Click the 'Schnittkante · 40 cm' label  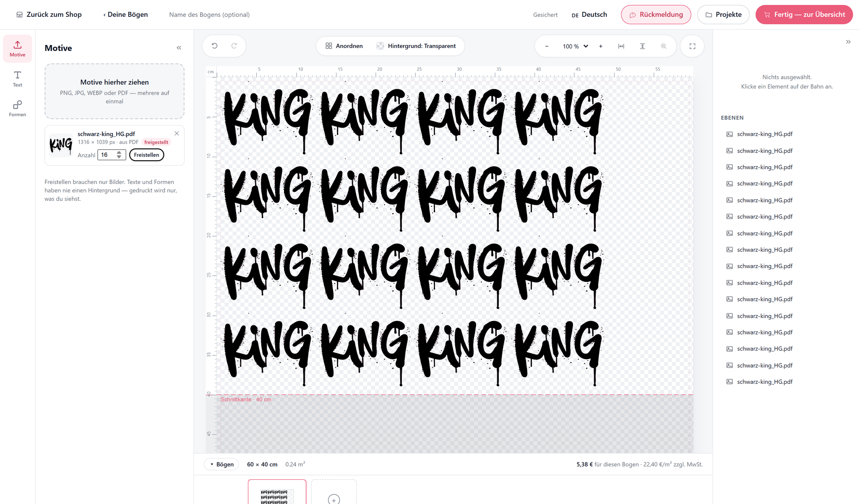click(246, 400)
